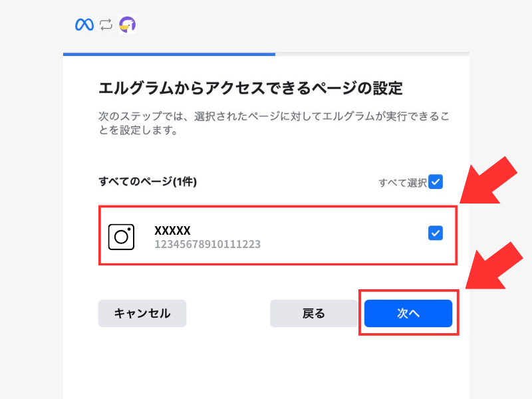Uncheck the XXXXX page checkbox
This screenshot has width=532, height=399.
[x=436, y=233]
